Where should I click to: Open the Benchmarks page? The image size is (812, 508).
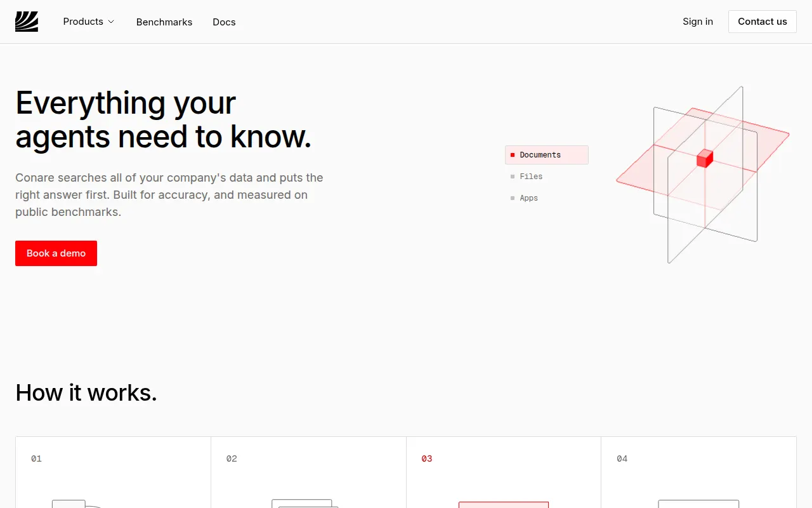164,22
